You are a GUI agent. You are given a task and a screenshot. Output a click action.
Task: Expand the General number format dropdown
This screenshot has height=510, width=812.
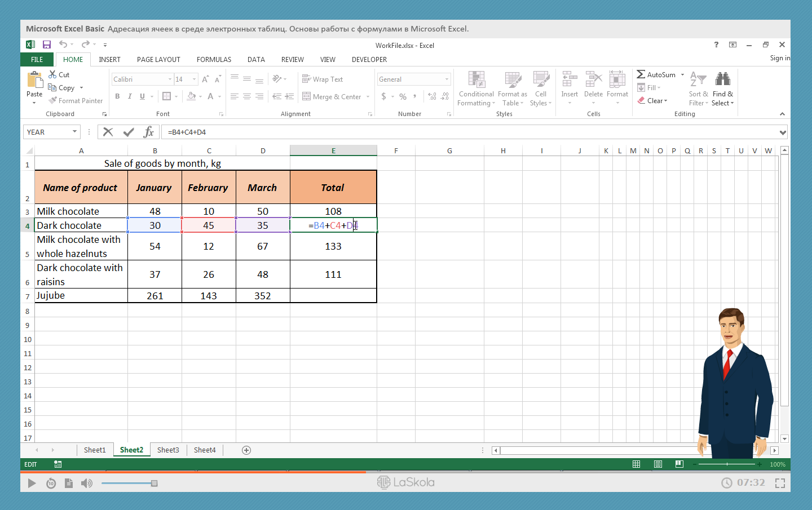pos(447,79)
